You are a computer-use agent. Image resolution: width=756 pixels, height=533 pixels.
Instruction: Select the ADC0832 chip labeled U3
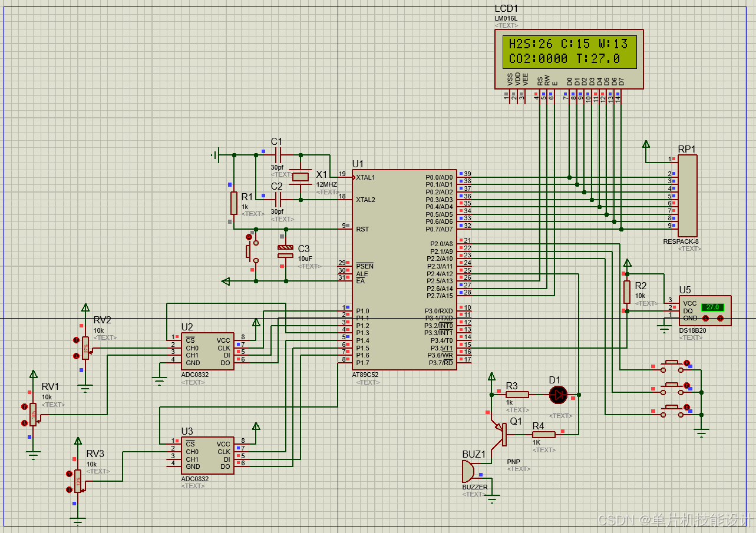(207, 455)
